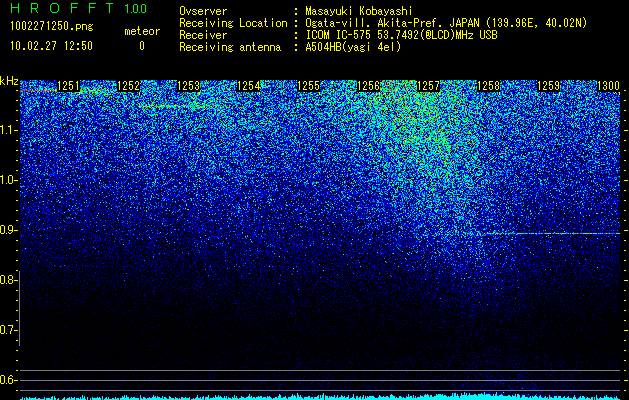
Task: Click the 1251 time marker
Action: pyautogui.click(x=69, y=86)
